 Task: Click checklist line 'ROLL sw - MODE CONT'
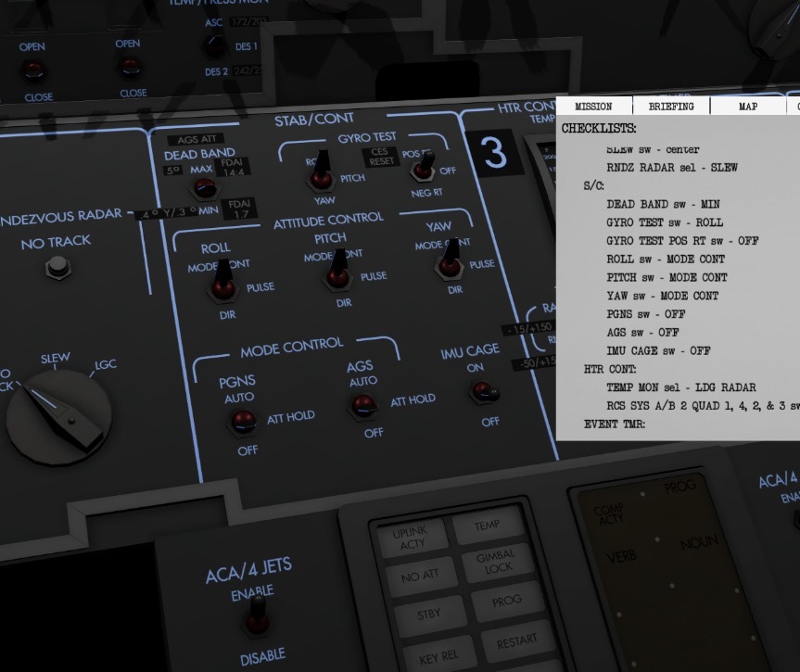point(666,260)
